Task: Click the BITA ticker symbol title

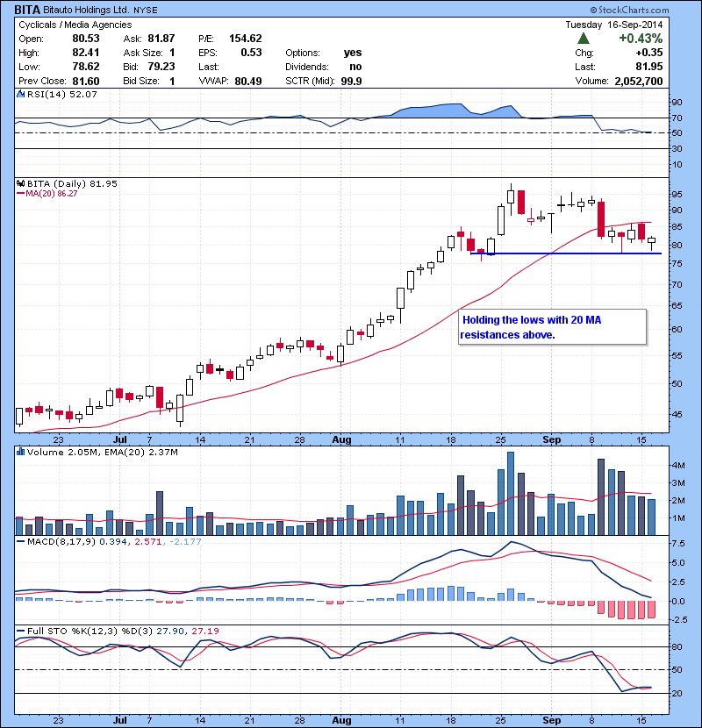Action: click(x=27, y=10)
